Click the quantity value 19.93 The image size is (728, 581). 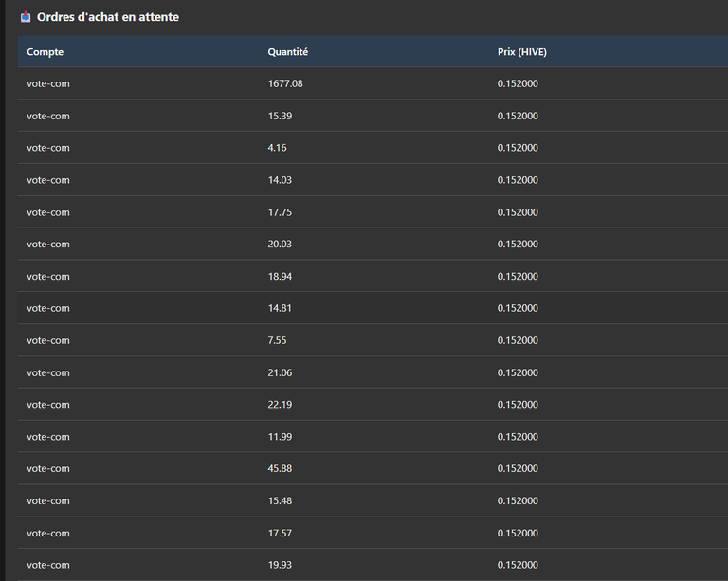[x=280, y=565]
